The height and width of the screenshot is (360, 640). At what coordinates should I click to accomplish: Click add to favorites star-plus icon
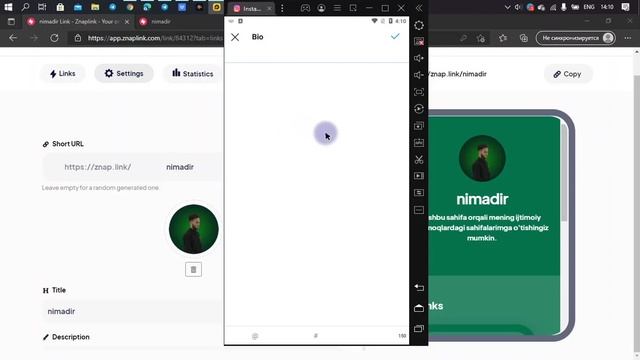point(481,38)
